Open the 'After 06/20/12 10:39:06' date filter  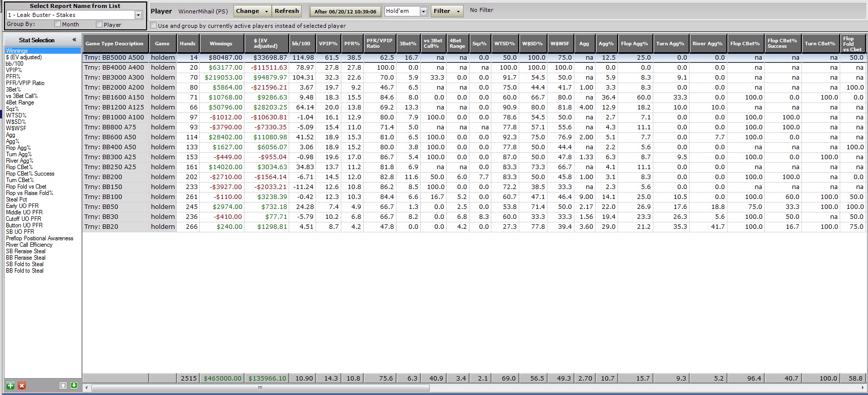[x=345, y=11]
